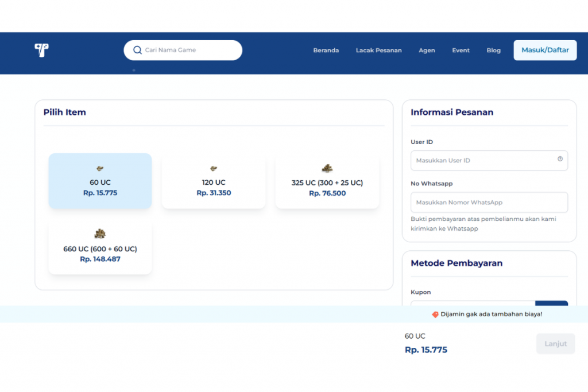
Task: Click the orange tag icon in banner
Action: coord(435,315)
